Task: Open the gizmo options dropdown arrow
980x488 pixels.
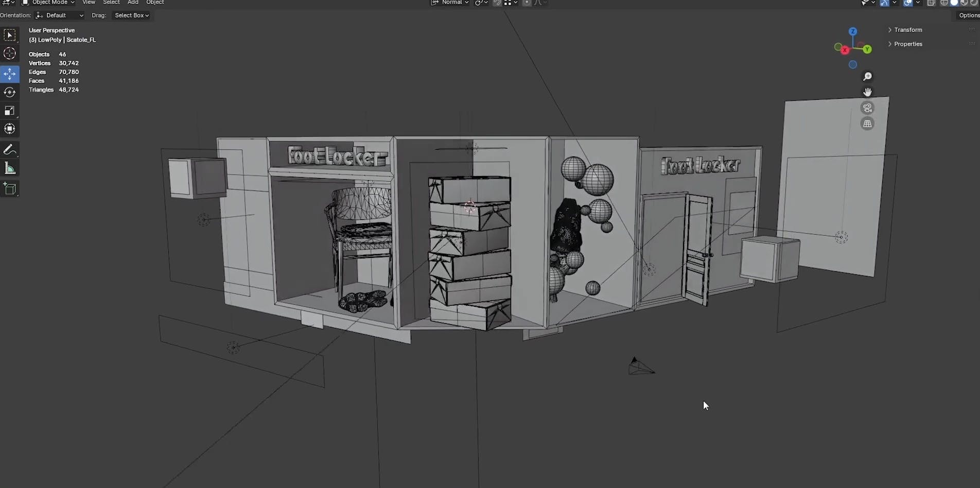Action: pos(895,3)
